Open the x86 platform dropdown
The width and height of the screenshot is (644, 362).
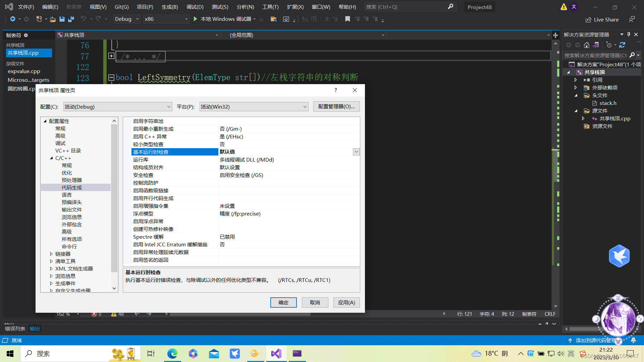186,19
